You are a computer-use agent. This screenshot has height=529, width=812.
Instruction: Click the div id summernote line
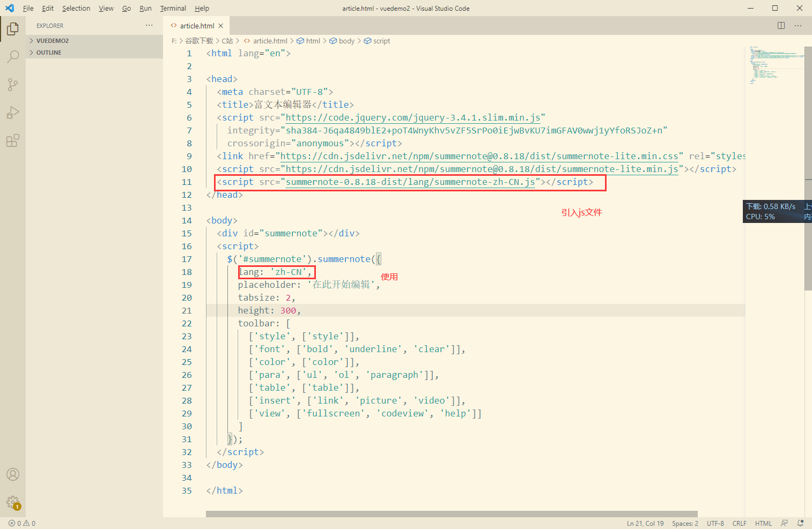(x=288, y=233)
